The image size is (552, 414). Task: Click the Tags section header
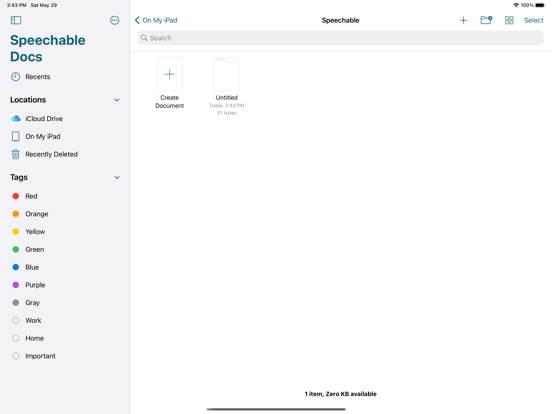19,177
